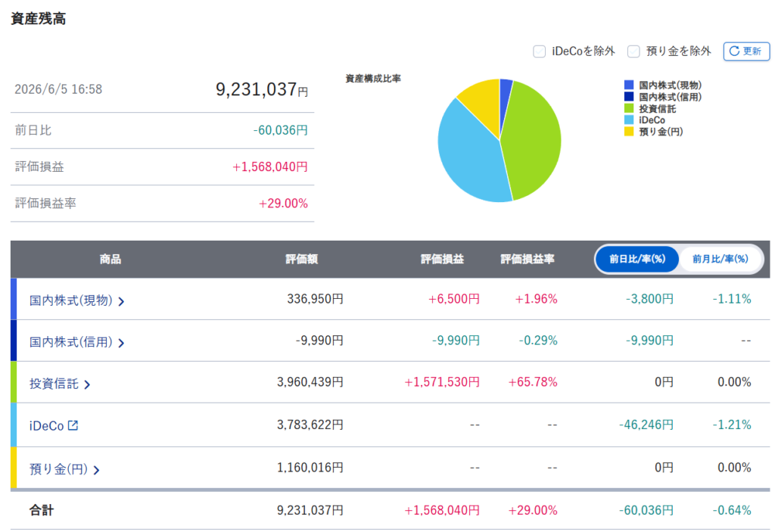The width and height of the screenshot is (775, 532).
Task: Open the 投資信託 link
Action: tap(54, 384)
